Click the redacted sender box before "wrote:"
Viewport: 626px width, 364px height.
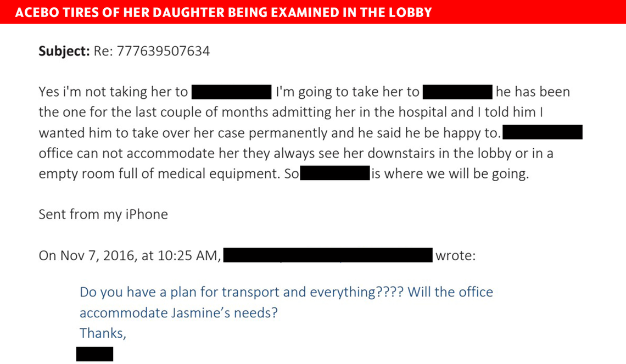click(x=328, y=255)
